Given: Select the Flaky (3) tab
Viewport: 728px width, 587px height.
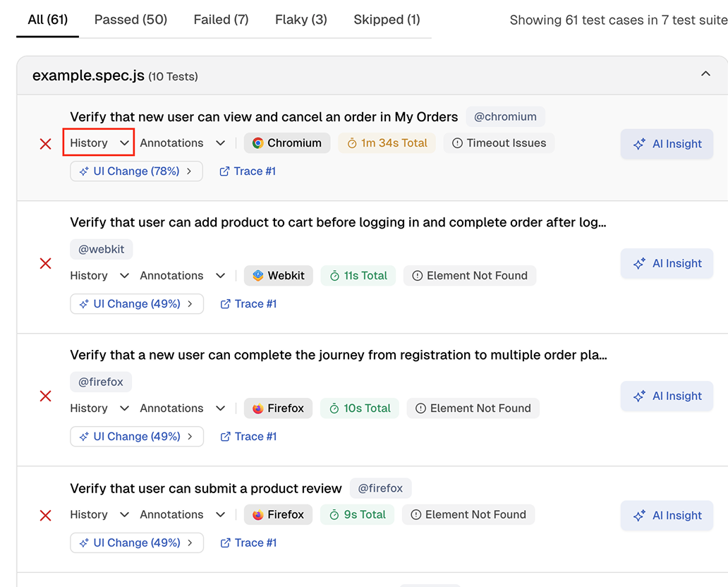Looking at the screenshot, I should (x=301, y=20).
